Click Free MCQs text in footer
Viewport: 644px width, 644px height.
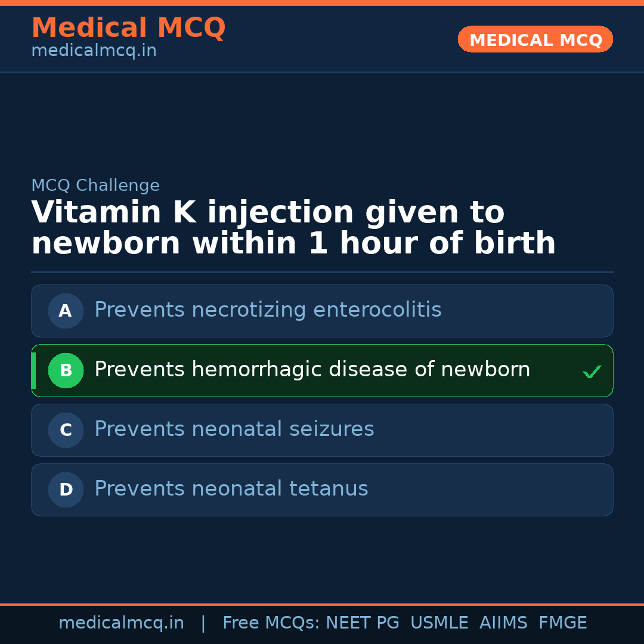[x=271, y=623]
